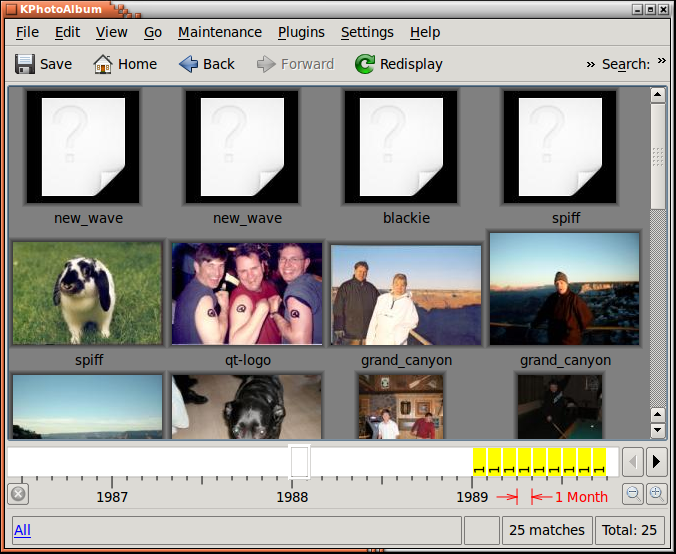Select grand_canyon photo with two people

click(406, 295)
